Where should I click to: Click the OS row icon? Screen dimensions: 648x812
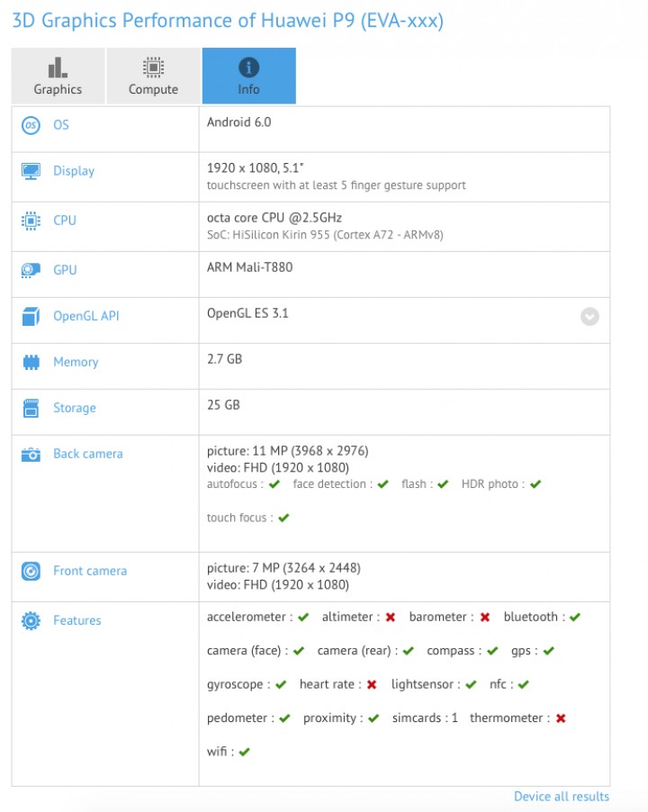click(31, 125)
